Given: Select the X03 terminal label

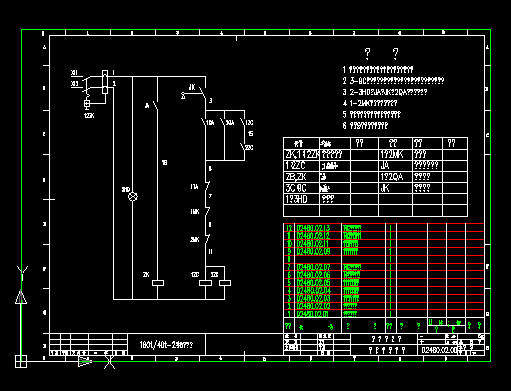Looking at the screenshot, I should (75, 84).
